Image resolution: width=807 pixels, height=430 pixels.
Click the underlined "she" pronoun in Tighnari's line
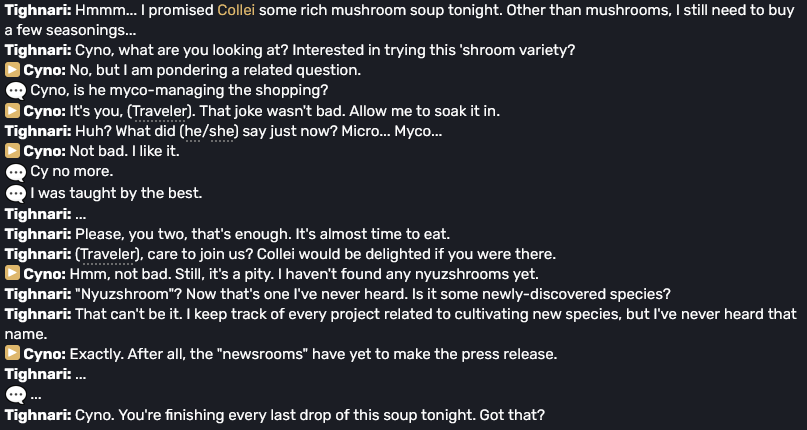(x=222, y=132)
